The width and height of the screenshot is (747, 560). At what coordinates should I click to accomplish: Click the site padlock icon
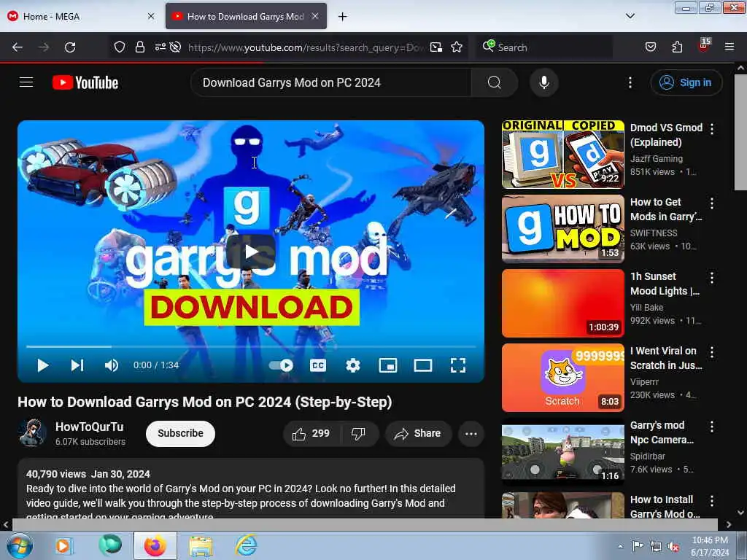[139, 47]
